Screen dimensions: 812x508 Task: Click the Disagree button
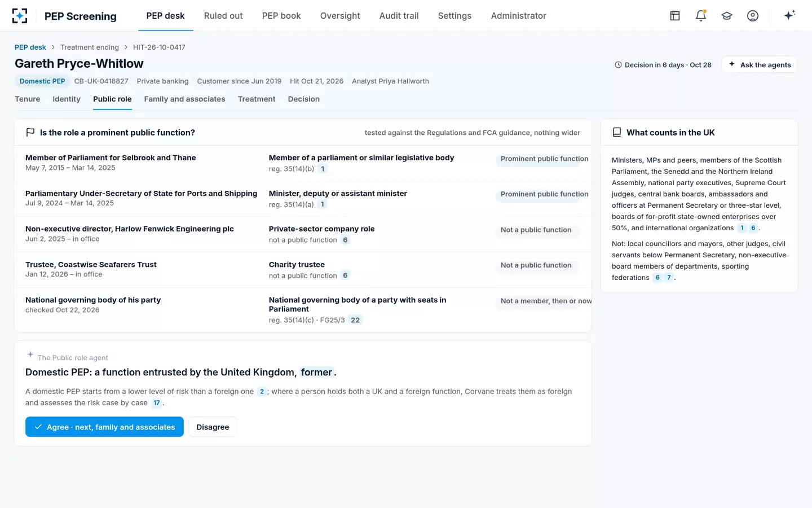(213, 427)
